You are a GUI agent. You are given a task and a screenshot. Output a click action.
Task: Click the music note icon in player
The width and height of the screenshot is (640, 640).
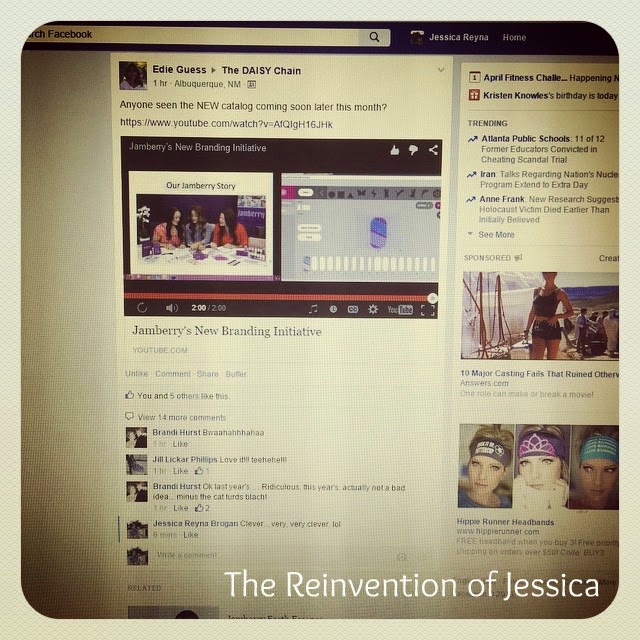(x=313, y=309)
